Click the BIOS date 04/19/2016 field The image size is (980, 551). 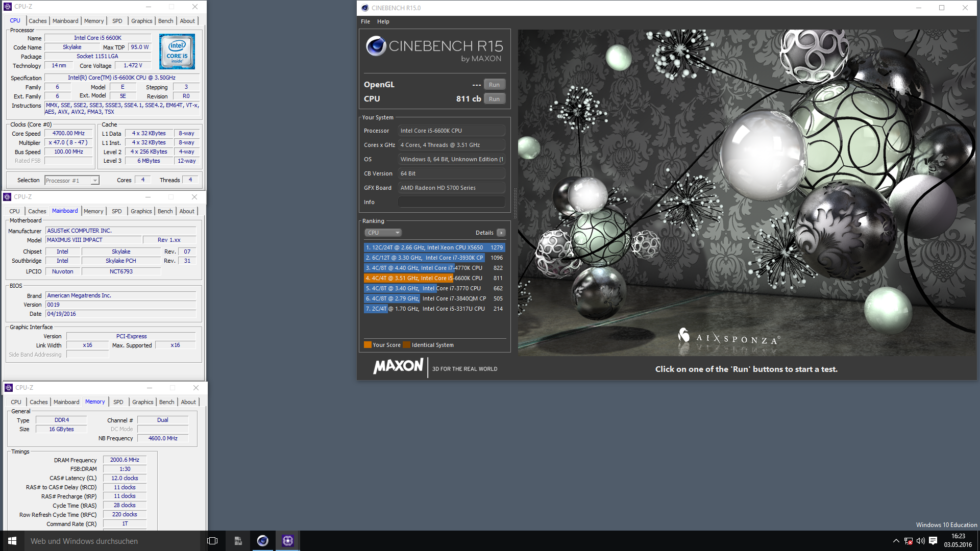click(x=121, y=314)
